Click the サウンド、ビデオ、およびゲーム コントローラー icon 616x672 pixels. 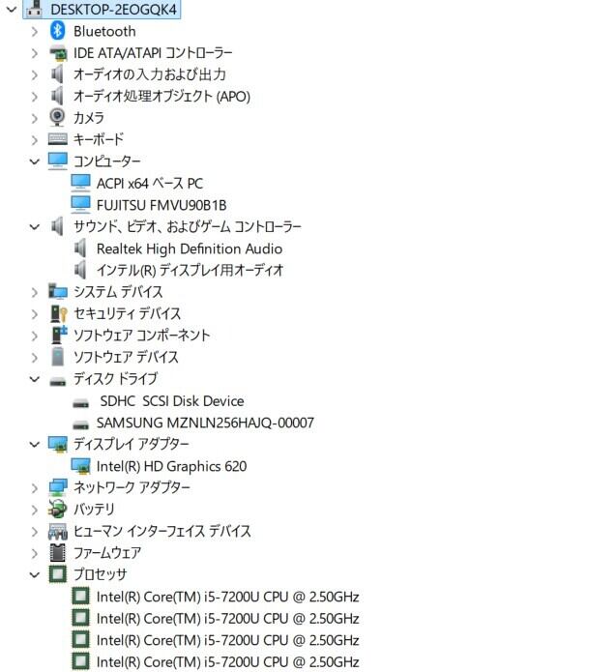(x=57, y=226)
